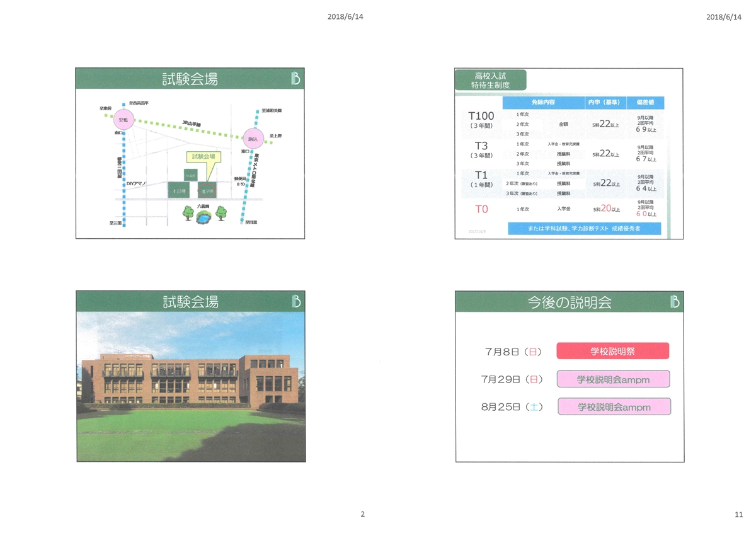Select the pink 駒込 station circle
The image size is (756, 535).
coord(253,139)
